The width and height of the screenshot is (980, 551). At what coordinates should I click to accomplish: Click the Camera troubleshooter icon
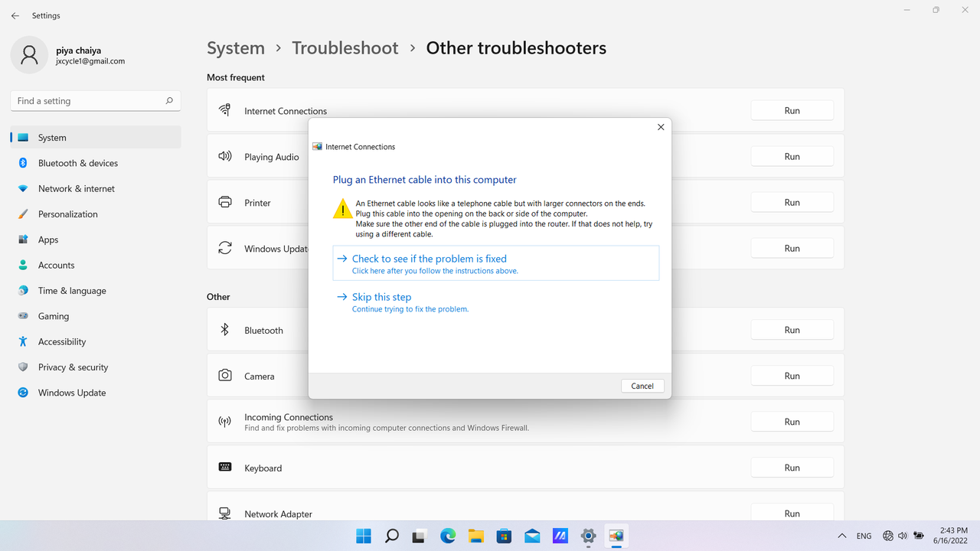(224, 375)
